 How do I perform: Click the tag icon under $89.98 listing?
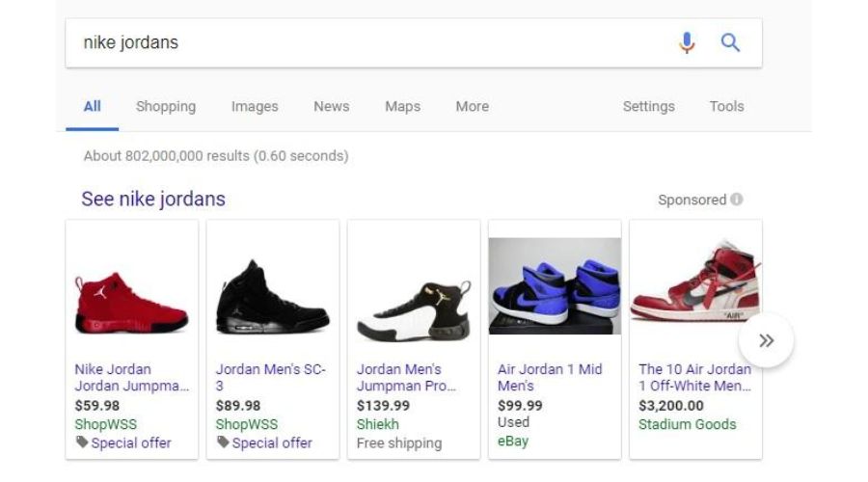223,442
